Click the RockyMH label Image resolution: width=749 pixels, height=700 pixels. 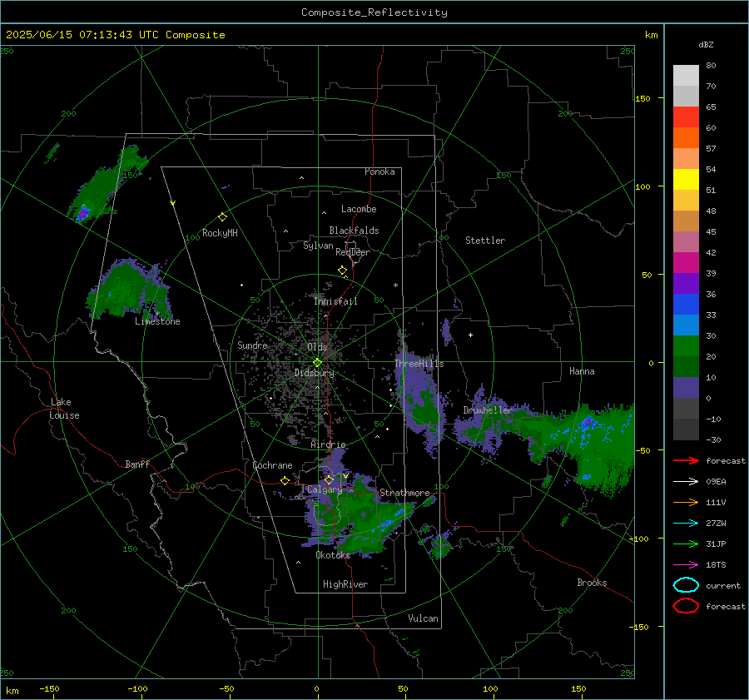pos(220,233)
